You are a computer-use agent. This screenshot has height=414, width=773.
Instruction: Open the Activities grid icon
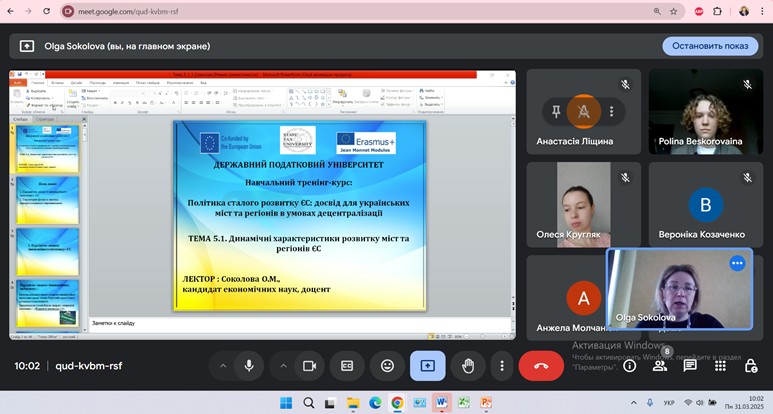[720, 366]
